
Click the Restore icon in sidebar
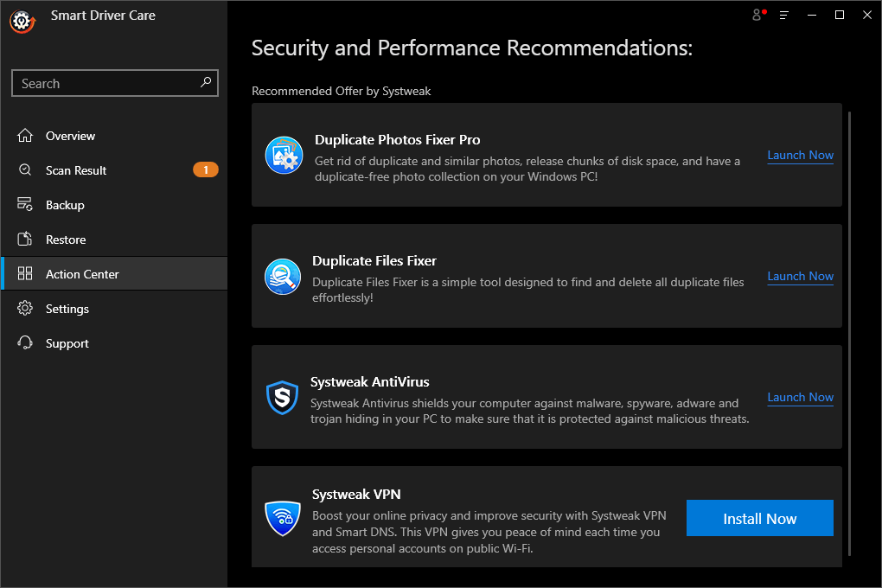(x=25, y=240)
